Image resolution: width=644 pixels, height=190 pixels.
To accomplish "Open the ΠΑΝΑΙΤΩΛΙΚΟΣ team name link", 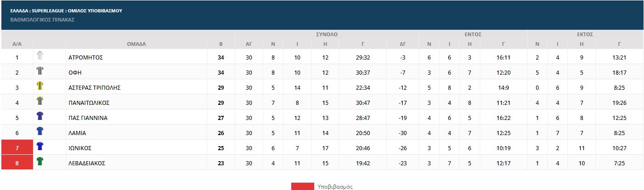I will [89, 103].
